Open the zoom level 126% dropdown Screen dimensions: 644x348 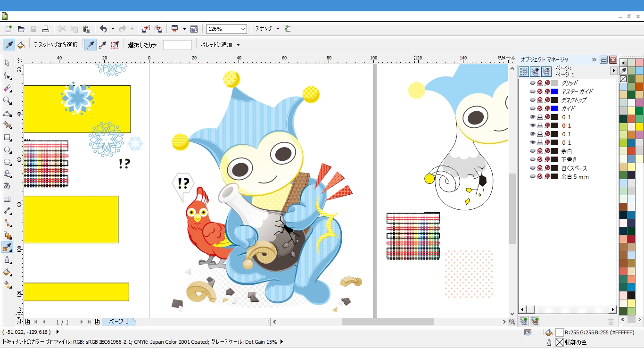tap(243, 29)
